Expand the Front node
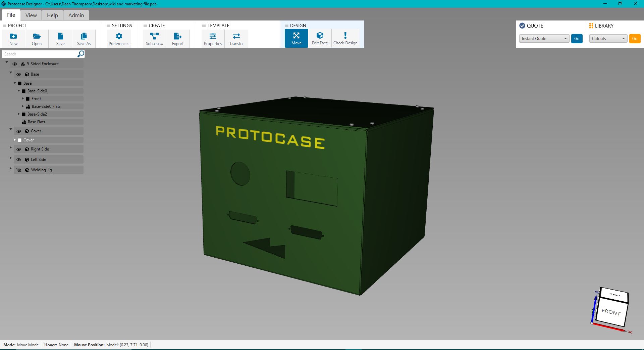This screenshot has width=644, height=350. click(23, 98)
